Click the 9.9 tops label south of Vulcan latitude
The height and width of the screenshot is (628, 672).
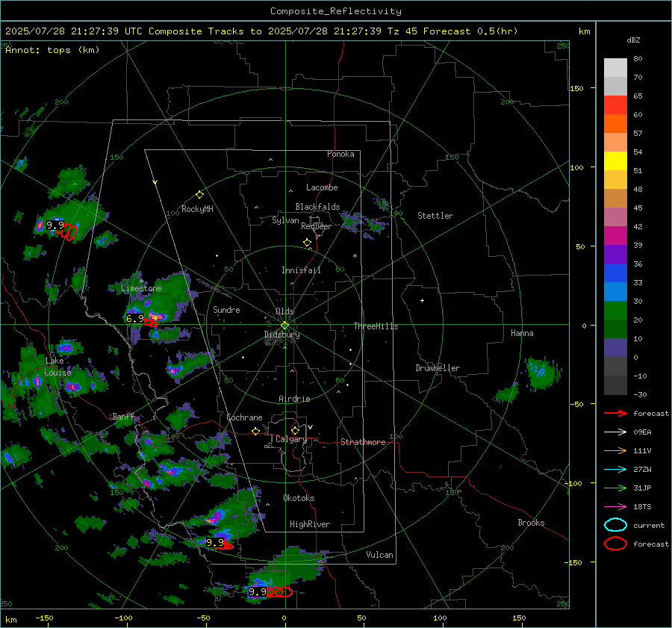pos(257,592)
